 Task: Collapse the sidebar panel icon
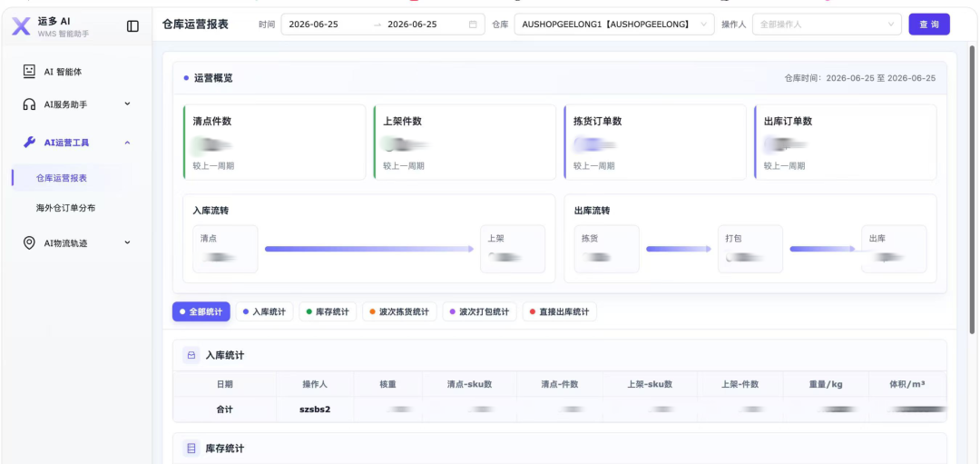(x=132, y=25)
